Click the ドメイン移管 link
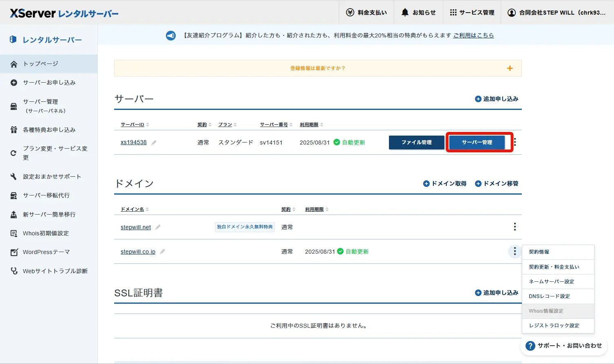The width and height of the screenshot is (614, 364). tap(497, 184)
